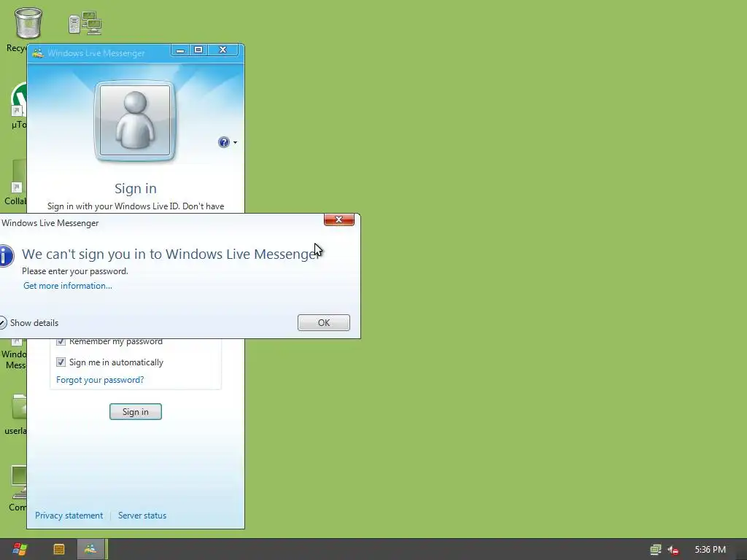Minimize the Windows Live Messenger window
The image size is (747, 560).
click(x=180, y=50)
